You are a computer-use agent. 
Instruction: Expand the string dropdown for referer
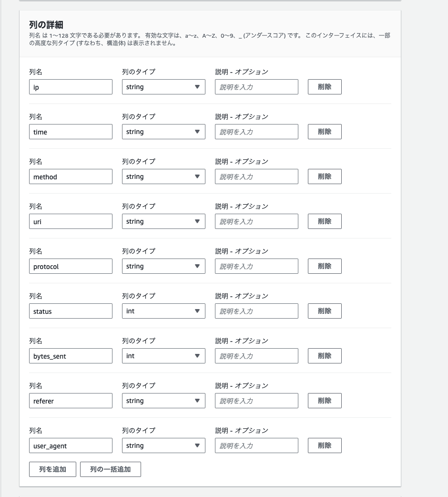click(163, 401)
